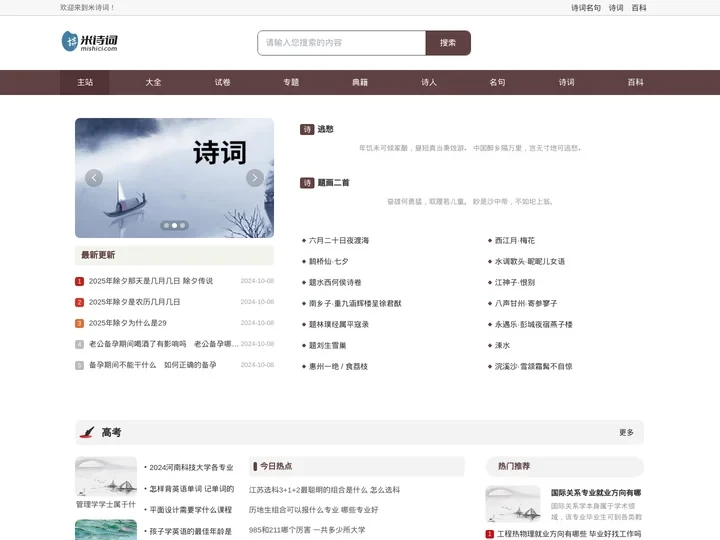Click the 米诗词 site logo

[x=90, y=41]
